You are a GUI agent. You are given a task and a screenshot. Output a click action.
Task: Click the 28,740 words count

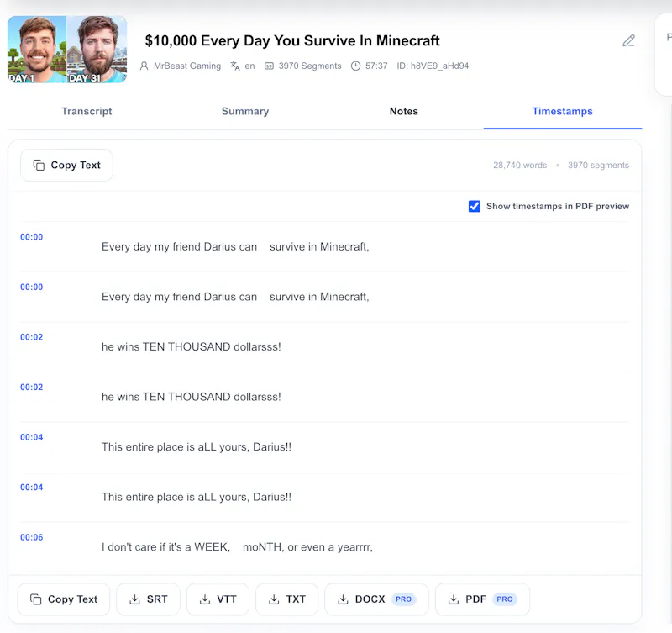(x=520, y=165)
